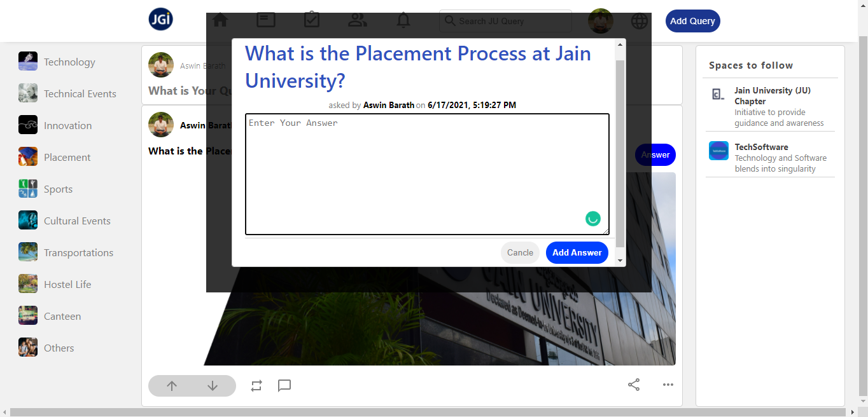Select Placement in the sidebar
Image resolution: width=868 pixels, height=417 pixels.
tap(67, 158)
